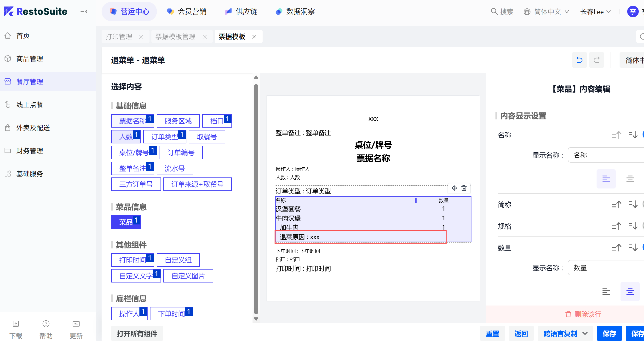Click the trash icon above dish block
Screen dimensions: 644x341
click(464, 188)
